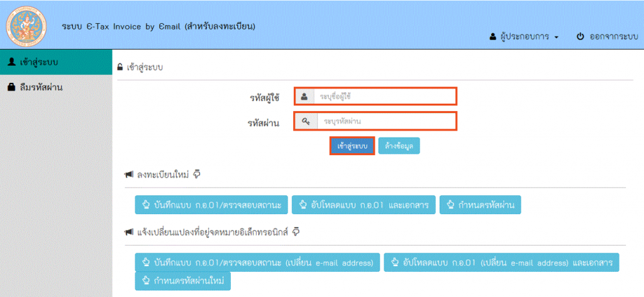Click อัปโหลดแบบ ก.อ.01 (เปลี่ยน e-mail address) และเอกสาร
The height and width of the screenshot is (297, 644).
pos(501,262)
